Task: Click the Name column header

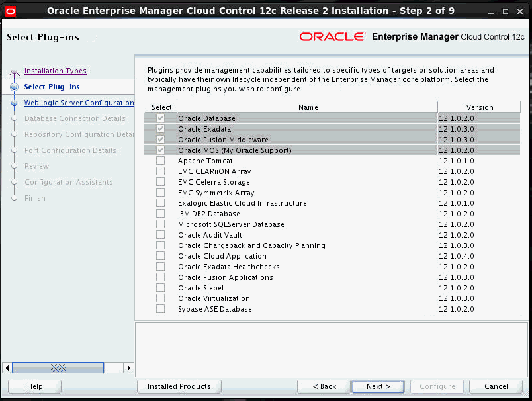Action: 308,107
